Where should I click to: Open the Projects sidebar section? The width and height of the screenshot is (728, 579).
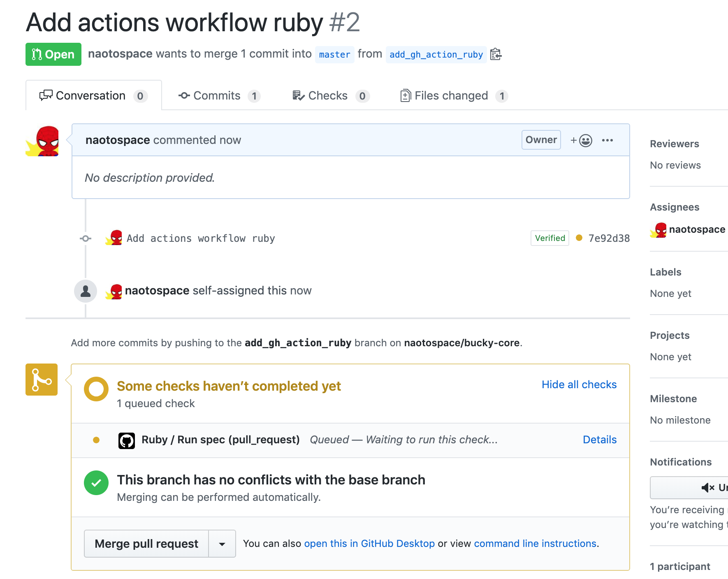(670, 336)
